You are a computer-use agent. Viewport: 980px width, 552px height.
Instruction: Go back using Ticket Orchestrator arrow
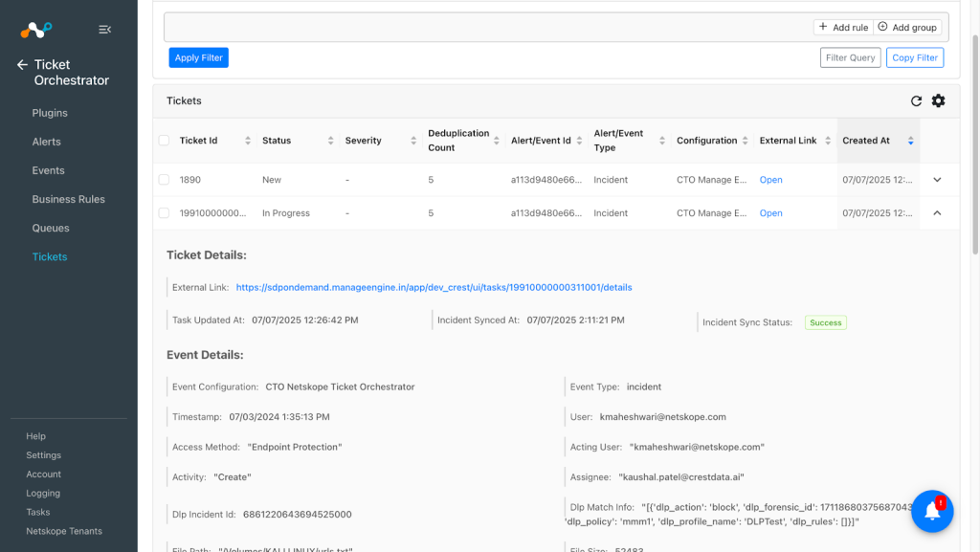[x=23, y=64]
